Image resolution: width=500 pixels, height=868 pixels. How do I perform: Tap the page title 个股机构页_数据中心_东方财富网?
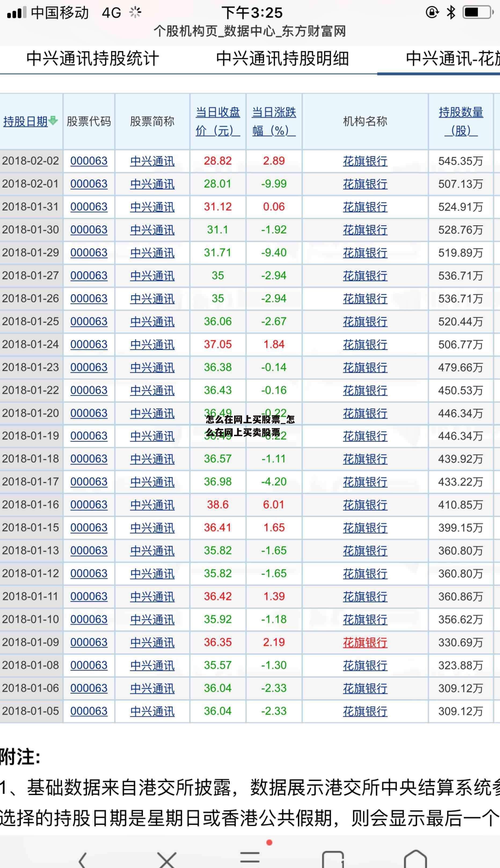coord(250,31)
